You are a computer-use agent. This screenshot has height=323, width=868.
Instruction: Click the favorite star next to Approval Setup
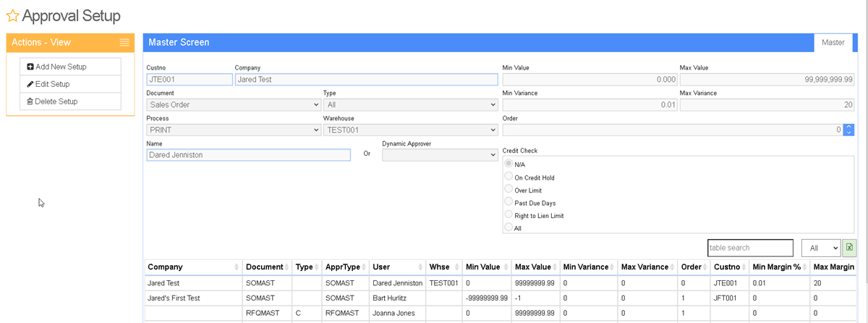[12, 15]
